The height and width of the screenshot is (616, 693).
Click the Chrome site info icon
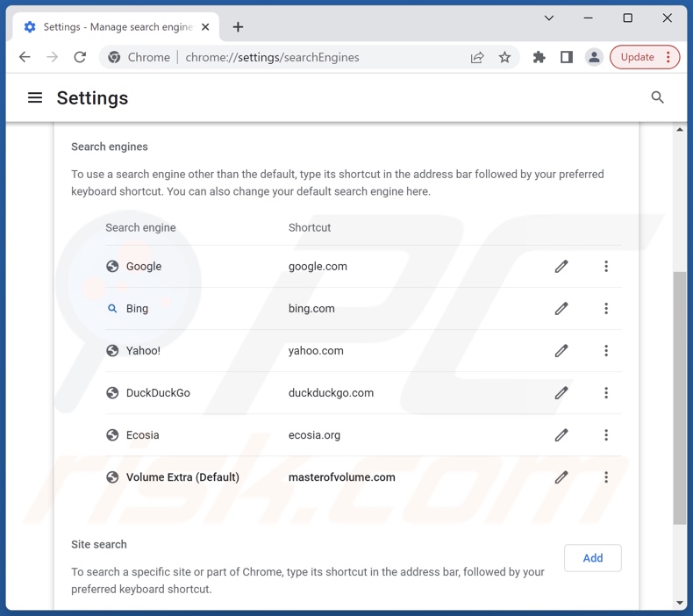coord(114,57)
